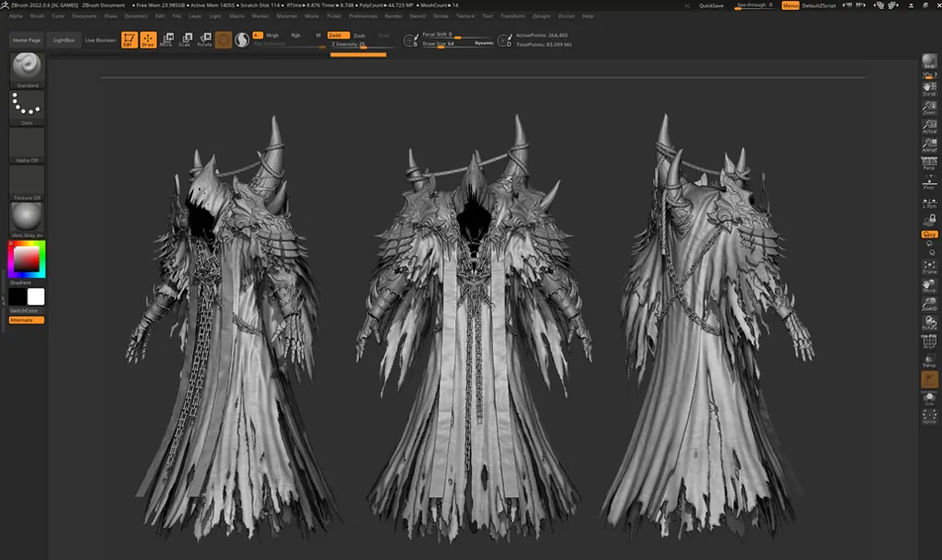Viewport: 942px width, 560px height.
Task: Open the Home Page
Action: [27, 40]
